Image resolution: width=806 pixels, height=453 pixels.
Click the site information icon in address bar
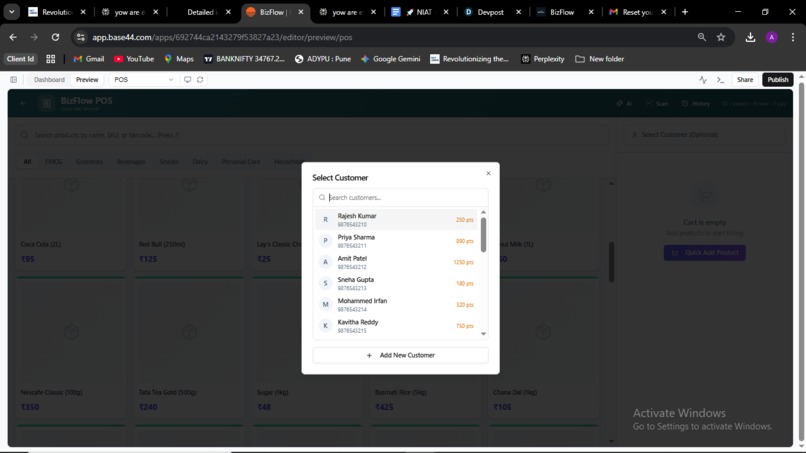pos(80,37)
